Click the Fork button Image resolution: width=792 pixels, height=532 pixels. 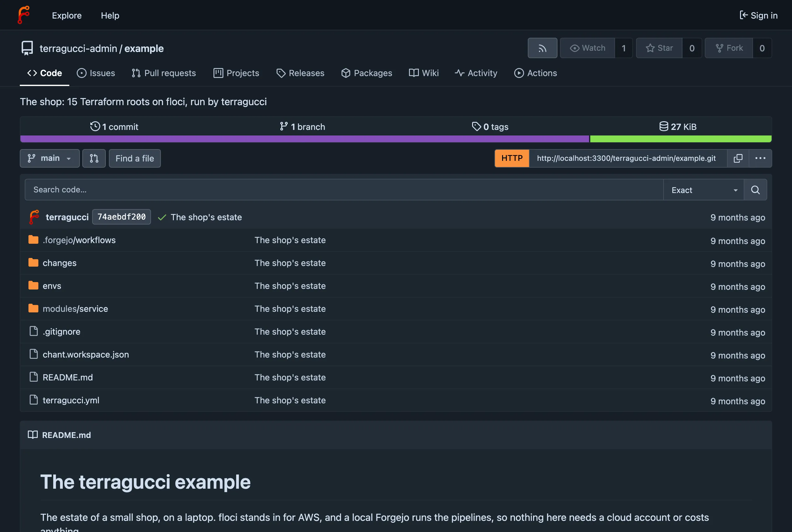(729, 48)
